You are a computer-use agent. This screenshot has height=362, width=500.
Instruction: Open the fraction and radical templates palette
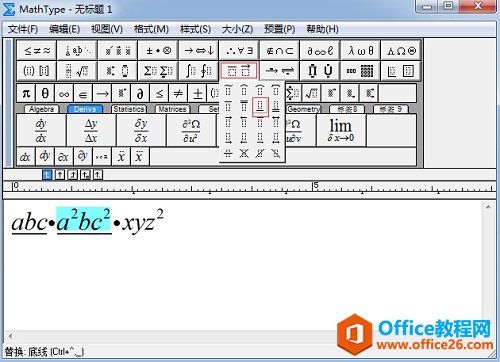(x=77, y=71)
